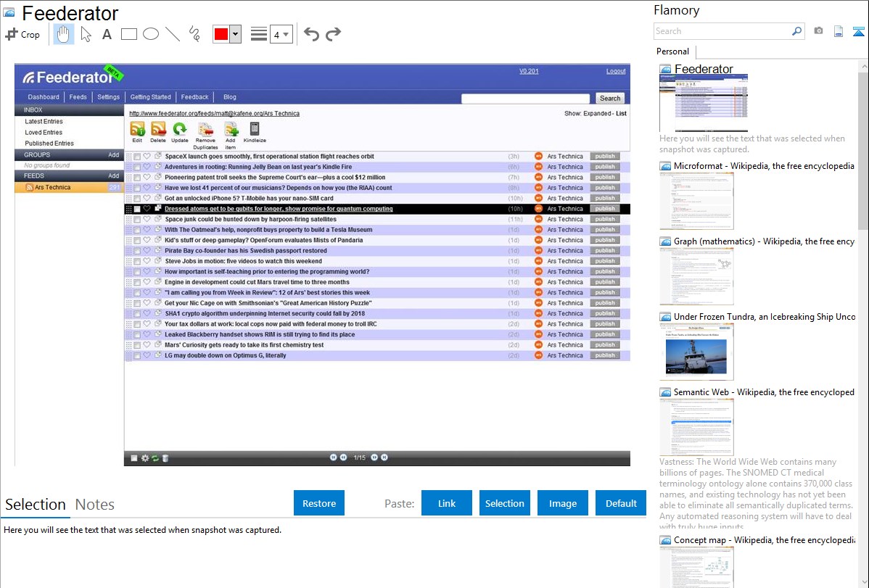Open the Under Frozen Tundra snapshot thumbnail
Viewport: 869px width, 588px height.
point(696,352)
